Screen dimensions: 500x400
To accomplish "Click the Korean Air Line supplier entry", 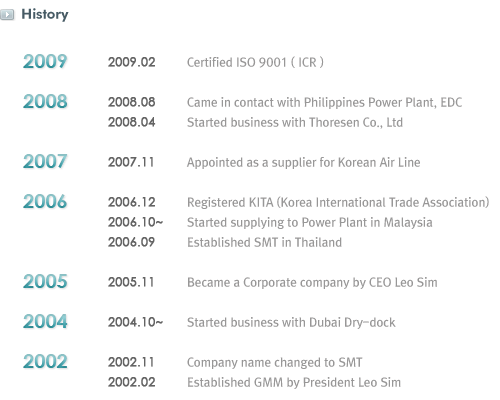I will 303,163.
